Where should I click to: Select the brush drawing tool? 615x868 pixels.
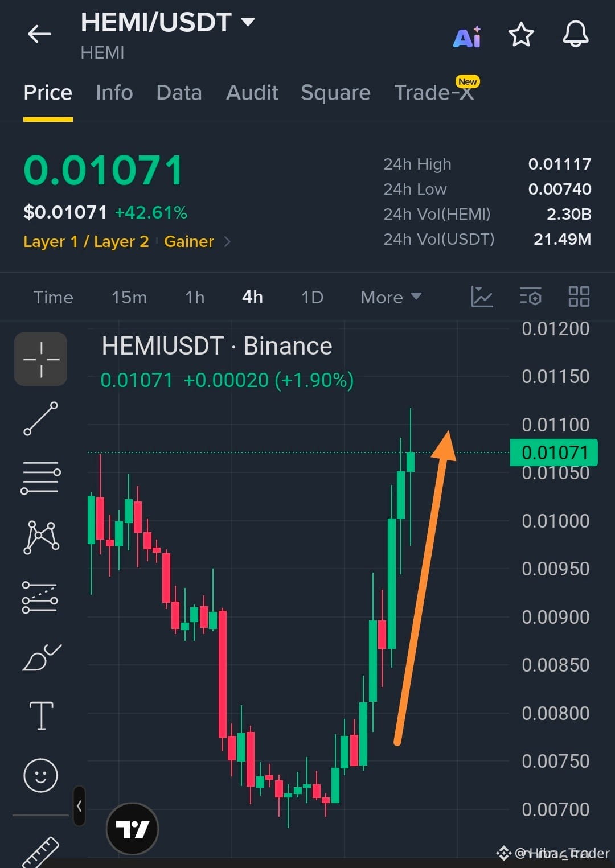pyautogui.click(x=42, y=657)
